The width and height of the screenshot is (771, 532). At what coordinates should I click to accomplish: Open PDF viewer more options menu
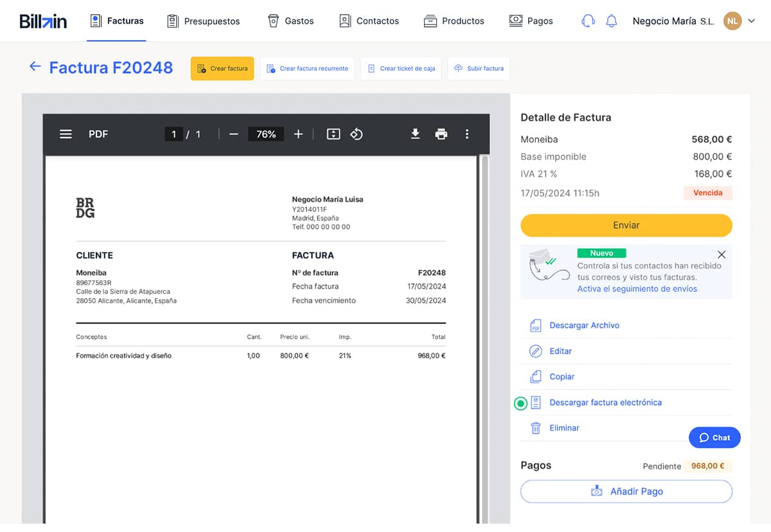pos(467,134)
